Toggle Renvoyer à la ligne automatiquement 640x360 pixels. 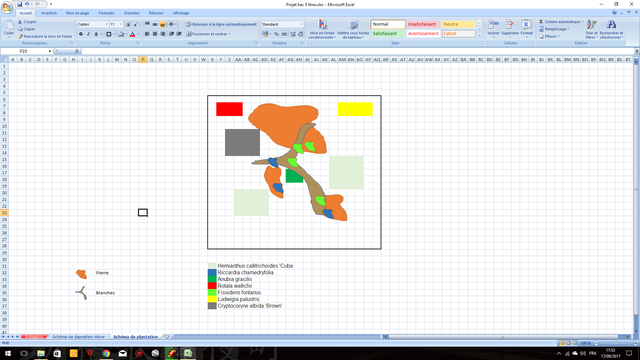click(x=221, y=24)
